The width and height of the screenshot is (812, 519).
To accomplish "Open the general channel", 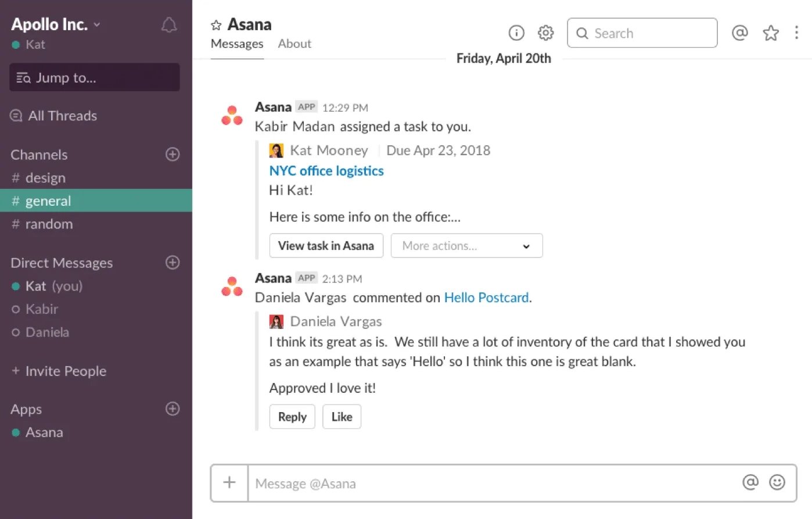I will click(48, 201).
